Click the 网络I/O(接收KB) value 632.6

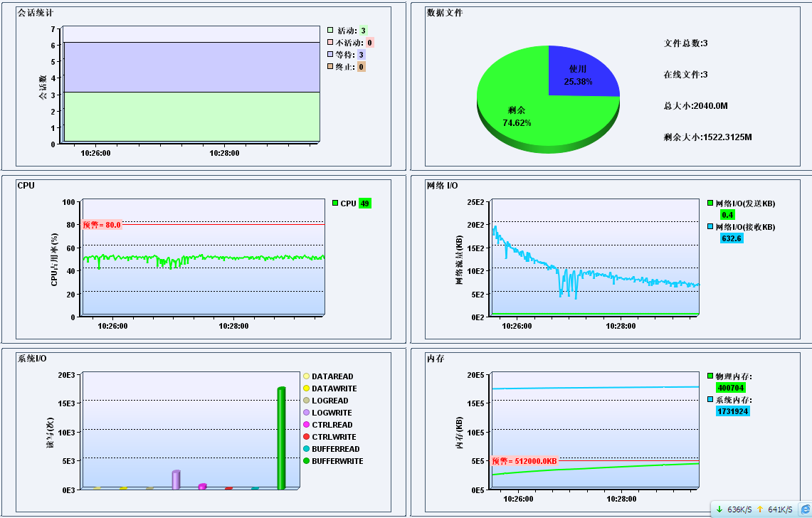732,238
